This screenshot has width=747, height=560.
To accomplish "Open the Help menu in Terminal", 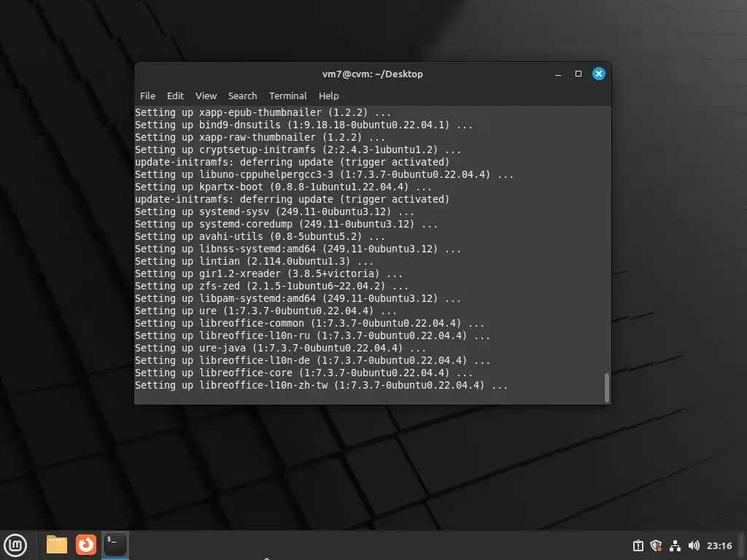I will click(329, 96).
